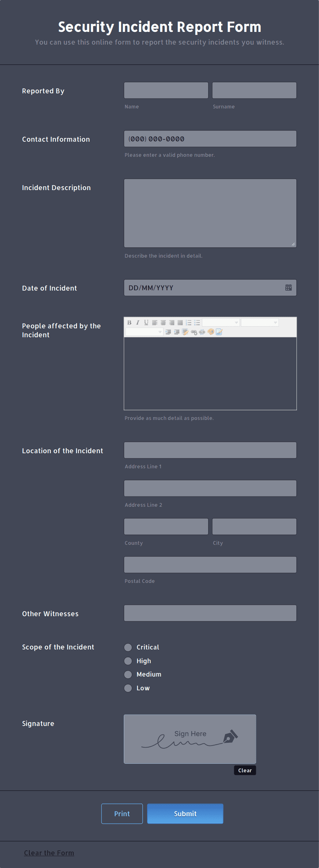Select the center alignment icon
The width and height of the screenshot is (319, 868).
coord(163,323)
